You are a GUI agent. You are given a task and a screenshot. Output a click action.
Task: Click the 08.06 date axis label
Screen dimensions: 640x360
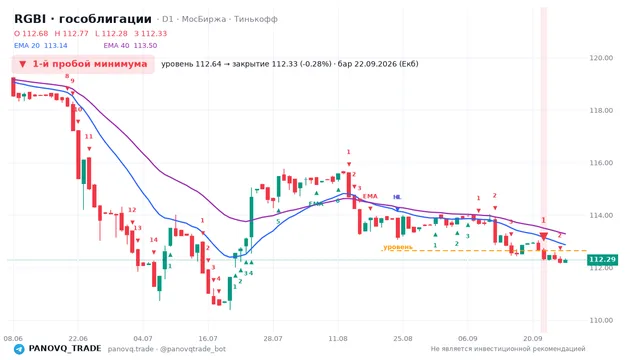pos(13,339)
